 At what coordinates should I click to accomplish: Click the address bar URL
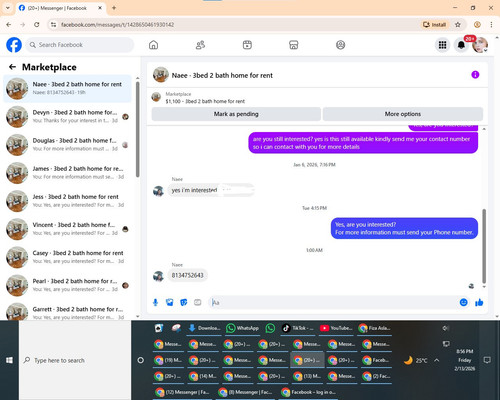coord(118,25)
